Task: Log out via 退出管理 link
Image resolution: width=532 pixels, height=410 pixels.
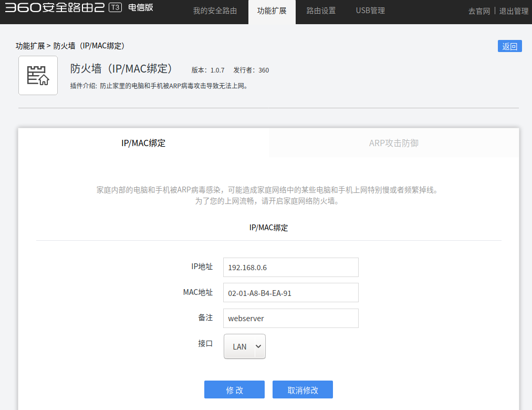Action: click(513, 11)
